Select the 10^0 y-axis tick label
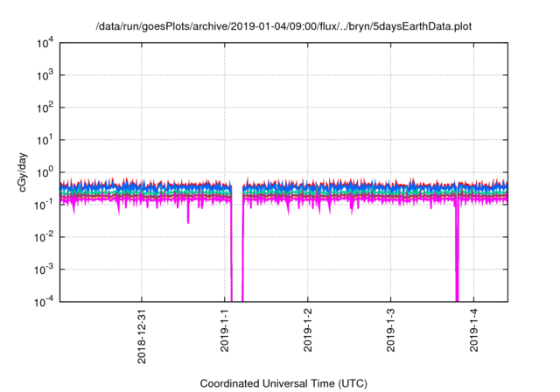560x392 pixels. tap(45, 172)
